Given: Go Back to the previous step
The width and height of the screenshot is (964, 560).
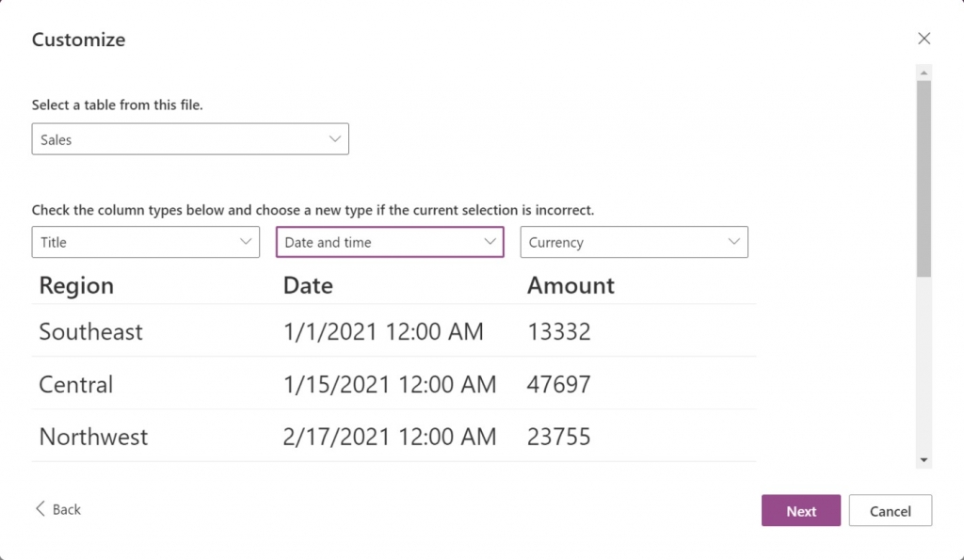Looking at the screenshot, I should click(x=58, y=509).
